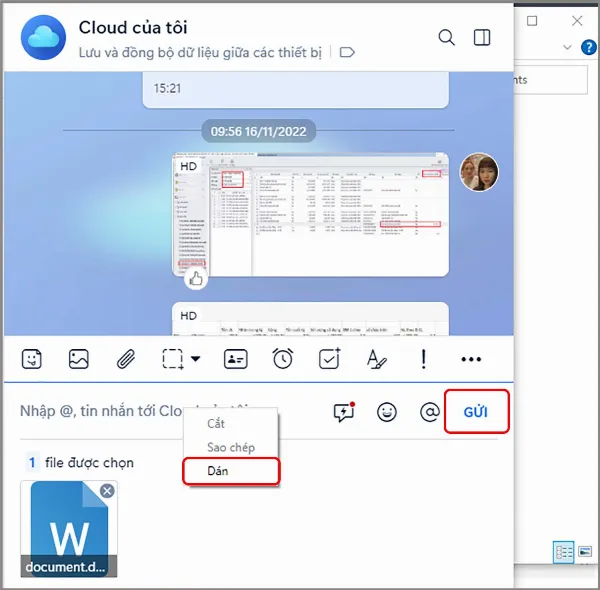
Task: Open the reminder alarm clock icon
Action: point(283,359)
